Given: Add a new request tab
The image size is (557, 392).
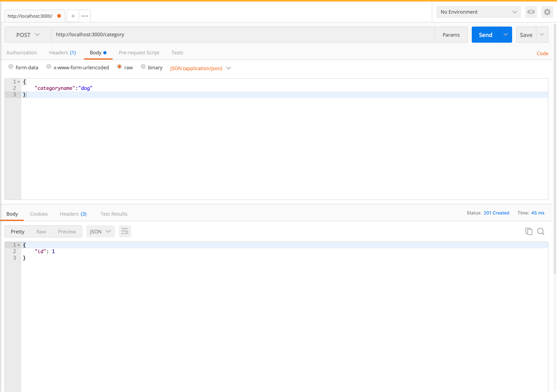Looking at the screenshot, I should pyautogui.click(x=73, y=16).
